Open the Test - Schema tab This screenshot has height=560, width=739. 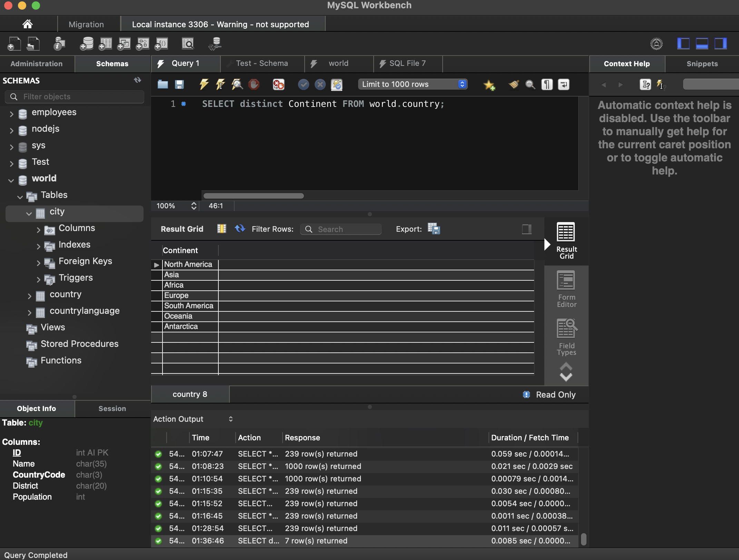(x=262, y=63)
